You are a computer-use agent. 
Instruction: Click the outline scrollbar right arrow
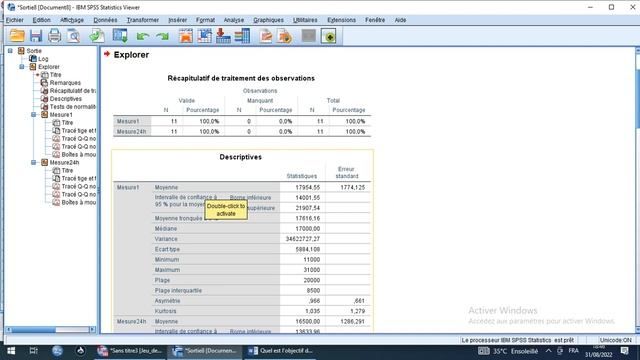pos(92,330)
